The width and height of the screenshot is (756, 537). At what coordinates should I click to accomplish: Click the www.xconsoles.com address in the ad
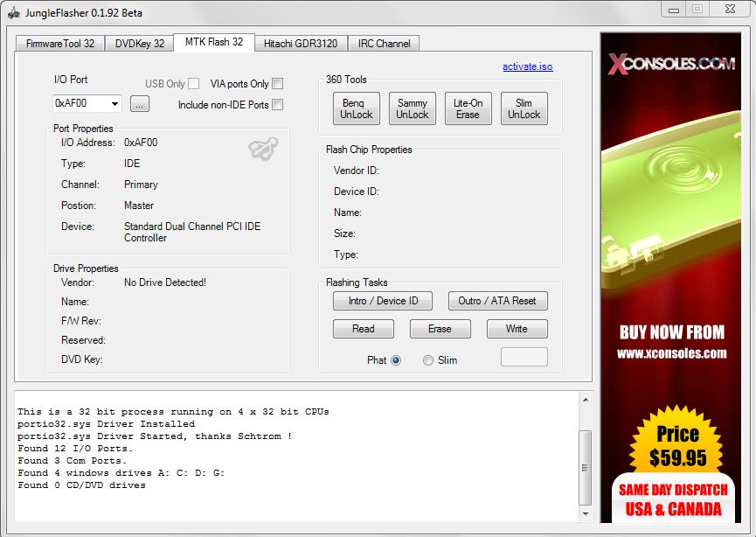tap(671, 353)
